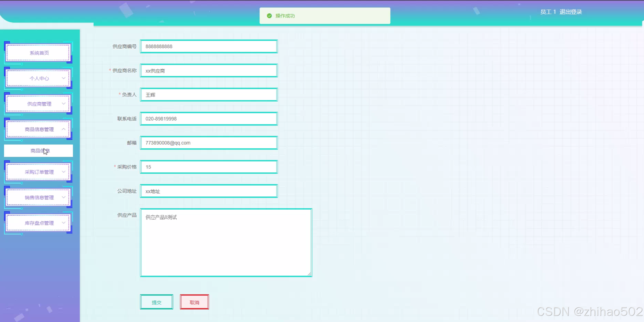Image resolution: width=644 pixels, height=322 pixels.
Task: Expand the 供应商管理 chevron arrow
Action: [x=64, y=104]
